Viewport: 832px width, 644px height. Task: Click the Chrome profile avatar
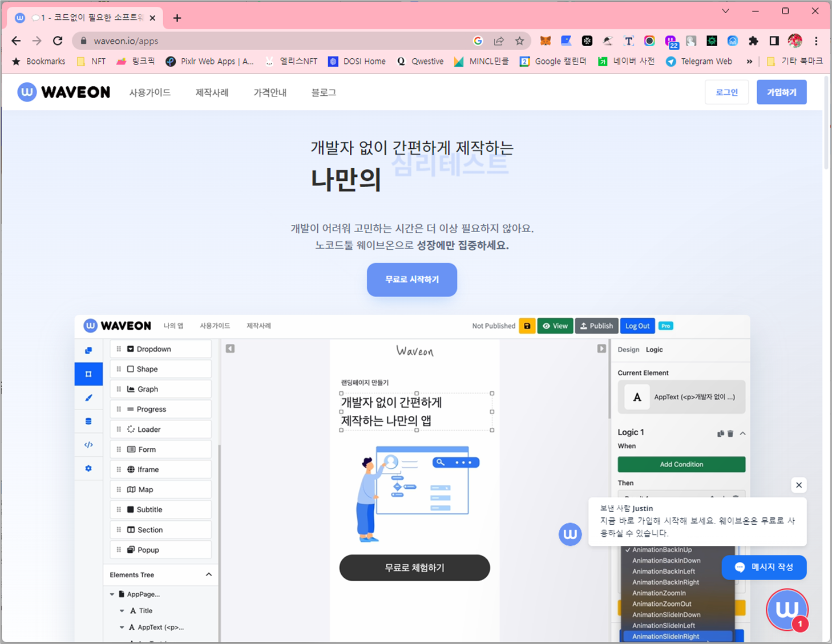(795, 40)
